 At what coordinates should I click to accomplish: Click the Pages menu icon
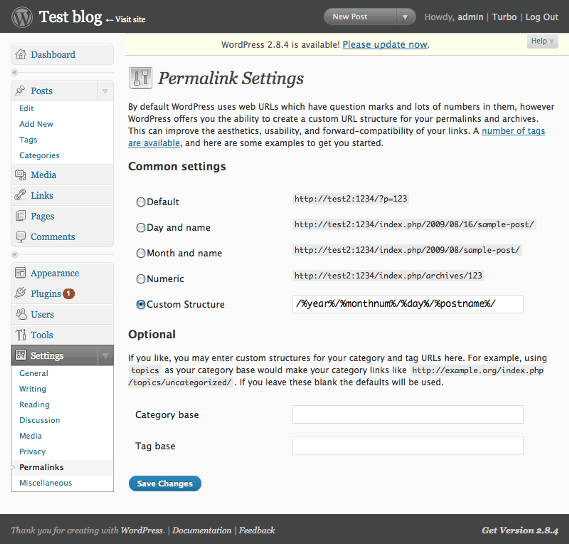[x=21, y=216]
